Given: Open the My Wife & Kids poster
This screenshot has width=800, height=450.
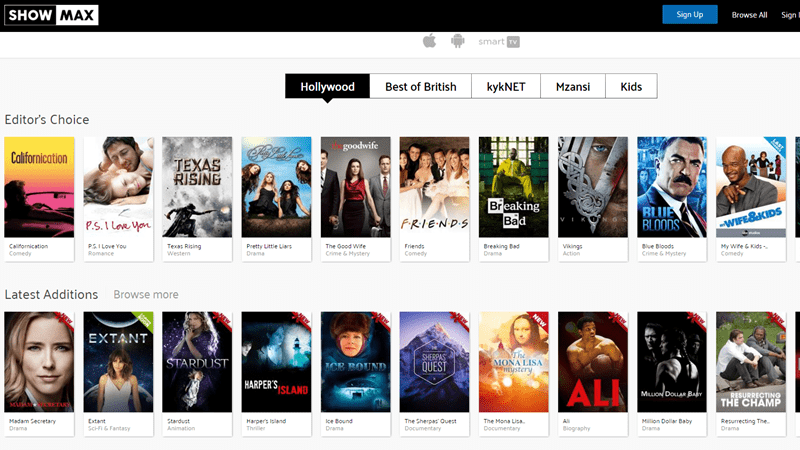Looking at the screenshot, I should pos(751,187).
